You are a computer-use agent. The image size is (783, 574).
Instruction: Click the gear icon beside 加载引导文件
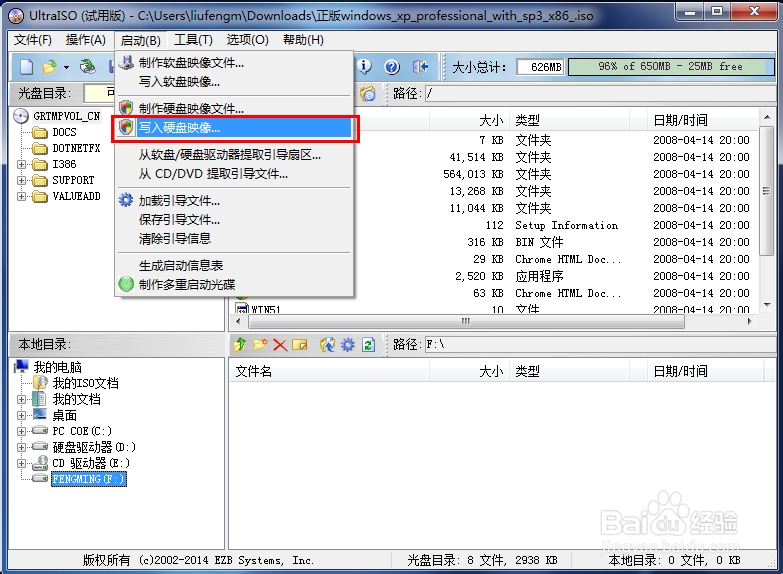(x=126, y=200)
